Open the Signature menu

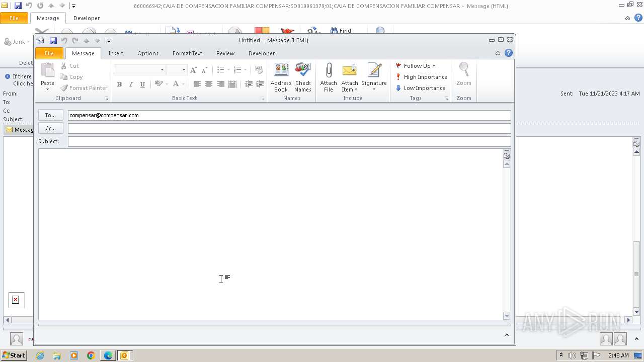tap(374, 77)
